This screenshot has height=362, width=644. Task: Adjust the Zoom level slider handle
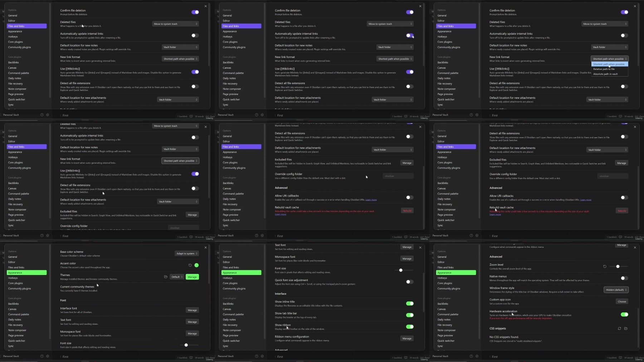pyautogui.click(x=618, y=266)
